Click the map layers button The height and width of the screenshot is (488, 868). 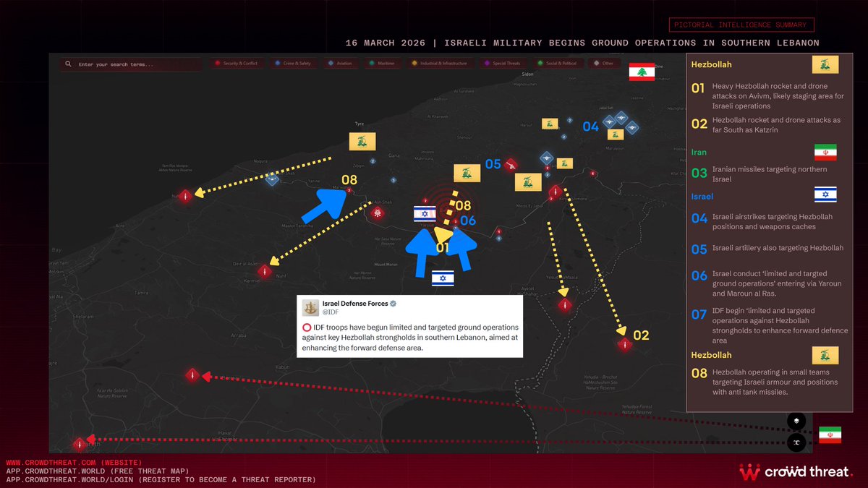tap(796, 421)
